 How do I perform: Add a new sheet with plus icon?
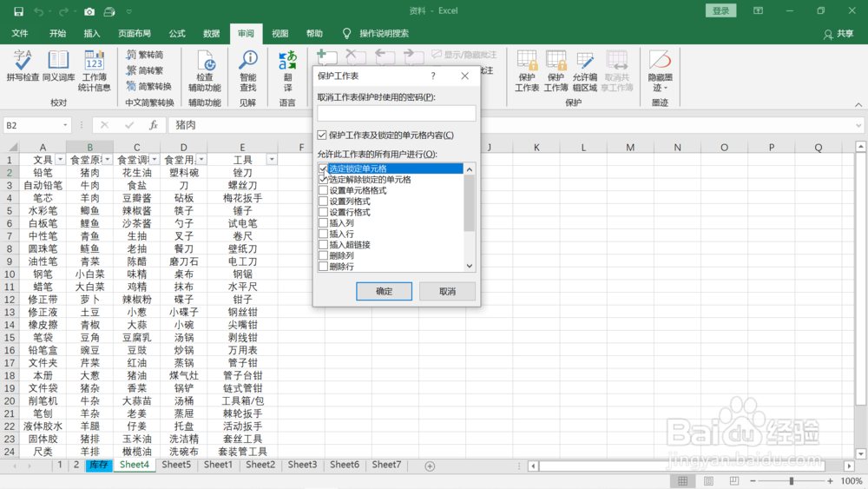click(430, 466)
